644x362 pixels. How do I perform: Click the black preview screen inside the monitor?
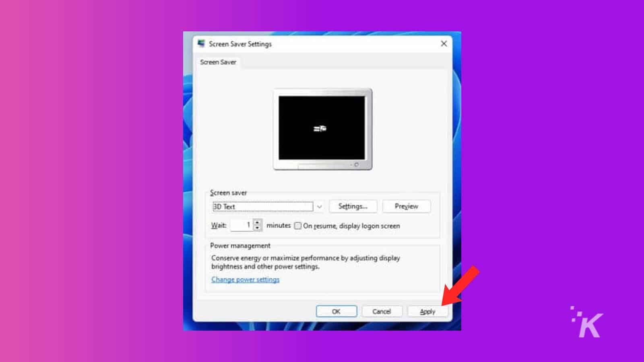click(x=322, y=127)
